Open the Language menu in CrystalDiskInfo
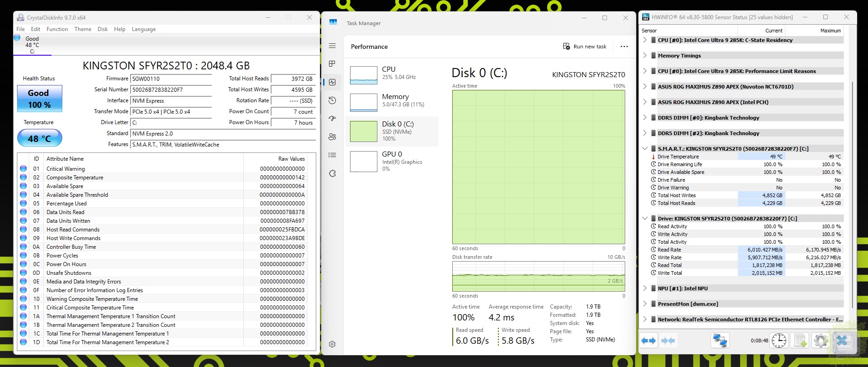The height and width of the screenshot is (367, 868). tap(144, 29)
